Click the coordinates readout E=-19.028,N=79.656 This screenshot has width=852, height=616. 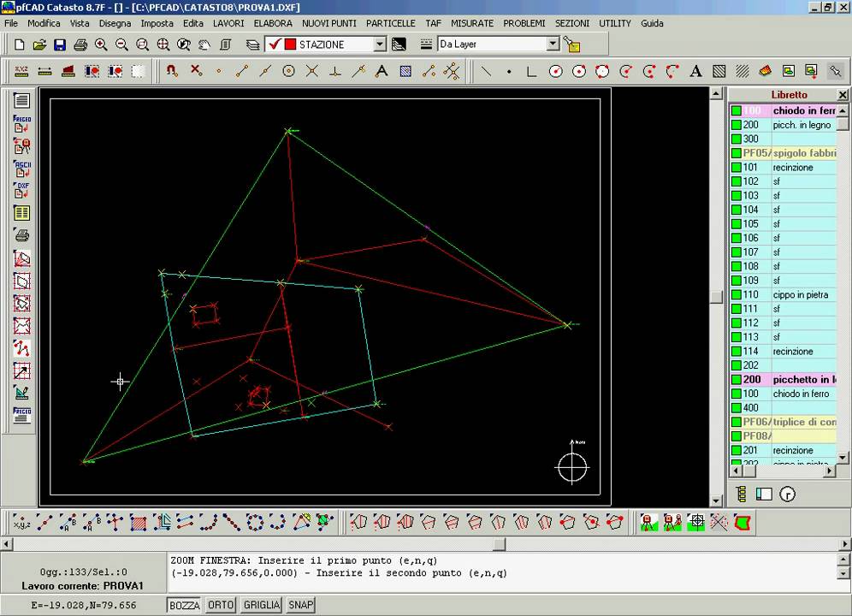[x=84, y=605]
